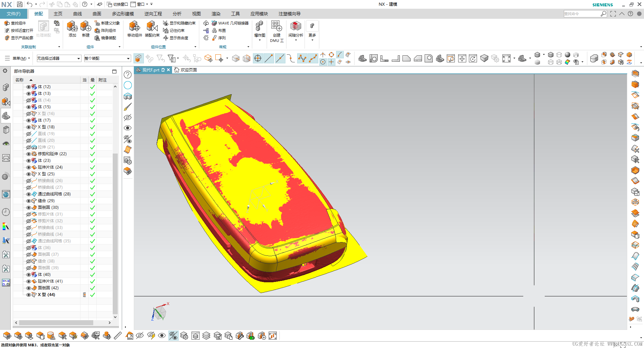Click the command search input field
Screen dimensions: 644x348
[582, 14]
